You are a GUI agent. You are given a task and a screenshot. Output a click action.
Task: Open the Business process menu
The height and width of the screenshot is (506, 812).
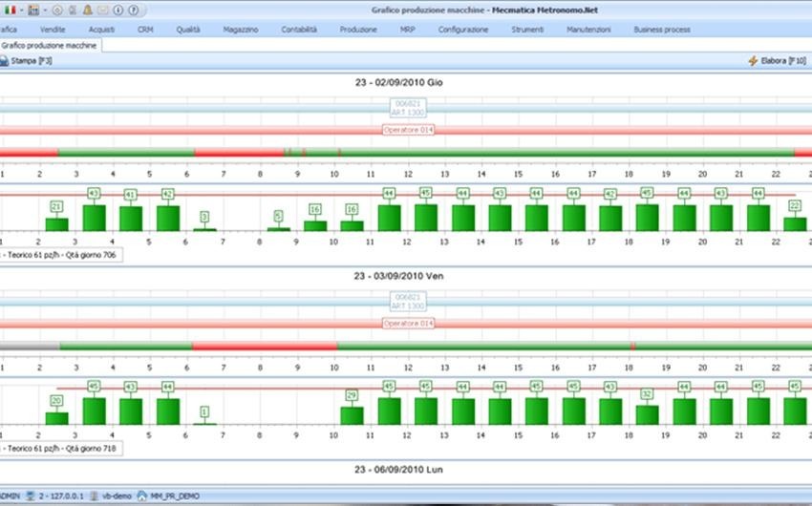click(x=661, y=30)
